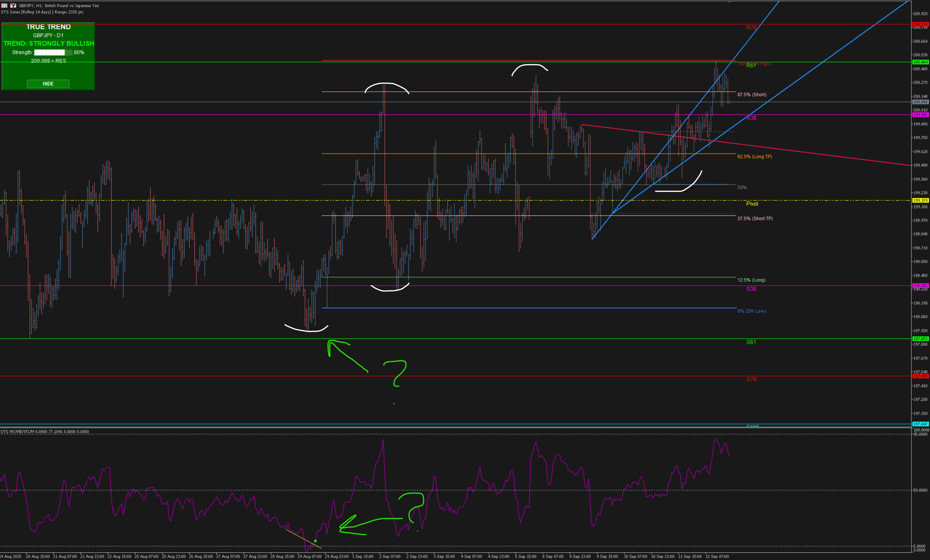Select the magenta 199.965 price tag
The width and height of the screenshot is (930, 560).
(x=920, y=115)
